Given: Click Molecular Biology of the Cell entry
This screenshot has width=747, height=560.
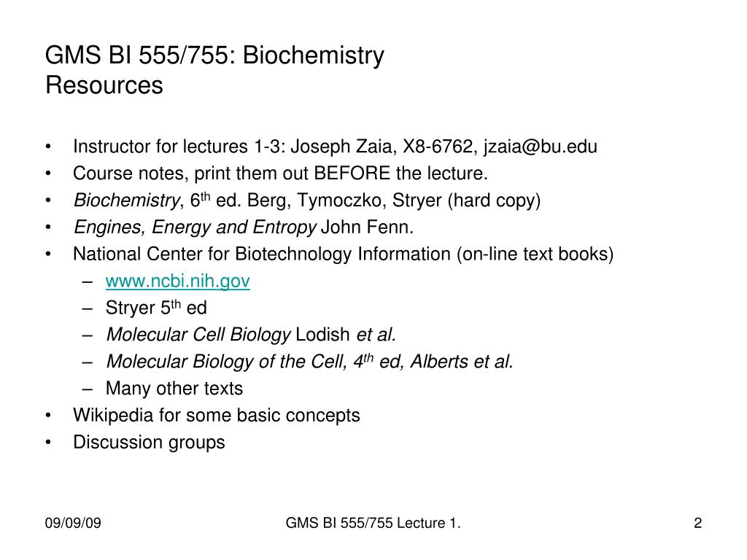Looking at the screenshot, I should pos(309,362).
